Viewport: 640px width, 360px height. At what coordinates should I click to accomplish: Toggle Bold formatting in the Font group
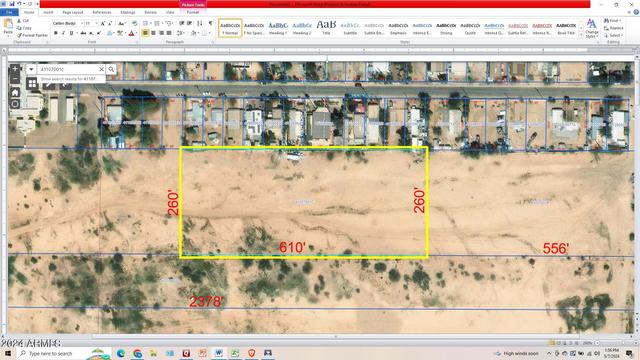pos(56,33)
